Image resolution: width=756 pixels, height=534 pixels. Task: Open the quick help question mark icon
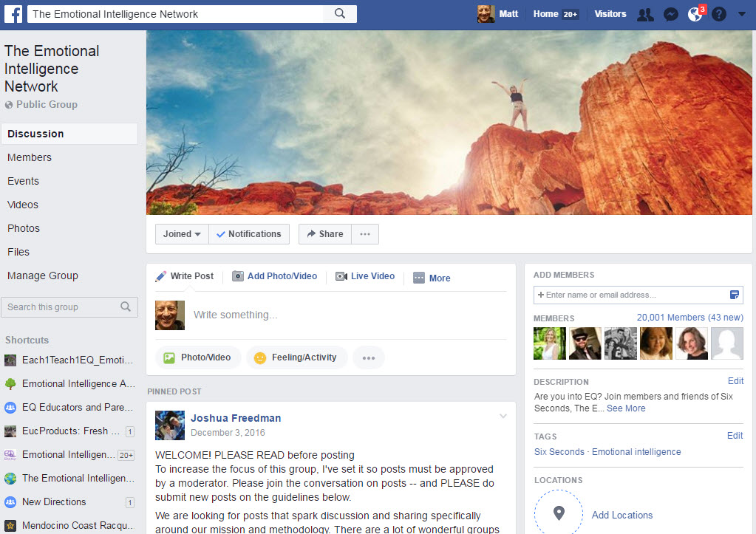(718, 15)
